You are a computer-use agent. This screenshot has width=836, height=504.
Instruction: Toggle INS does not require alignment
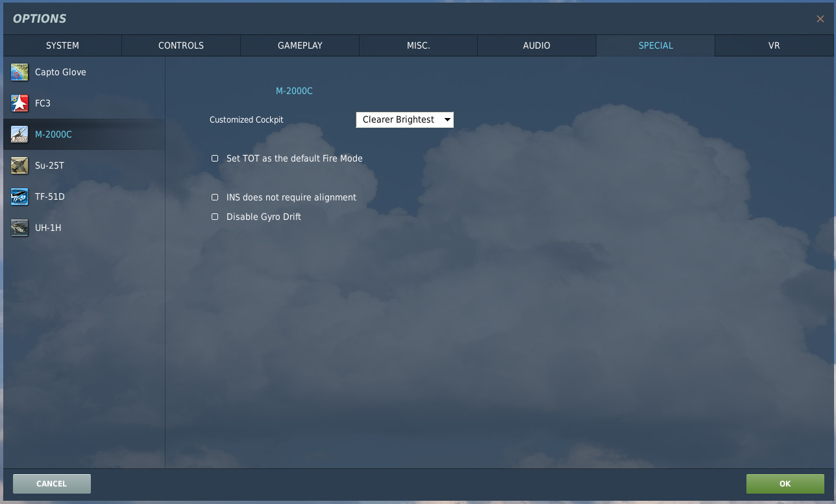215,197
